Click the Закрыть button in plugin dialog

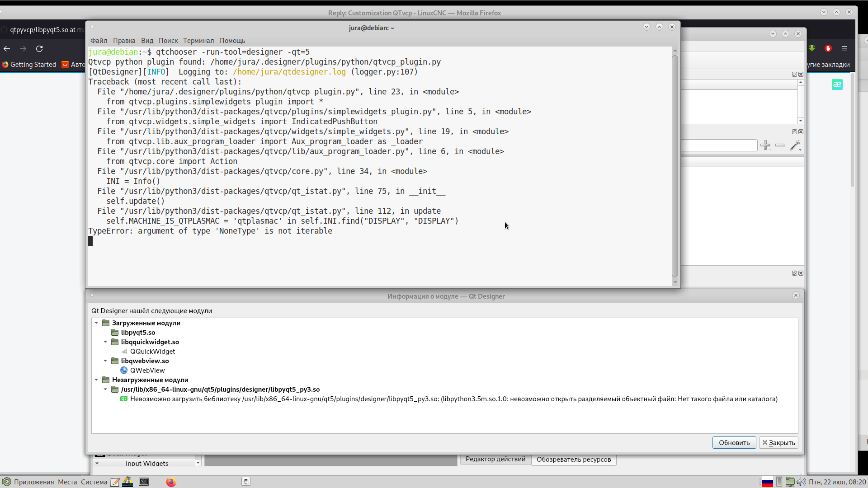(x=778, y=443)
